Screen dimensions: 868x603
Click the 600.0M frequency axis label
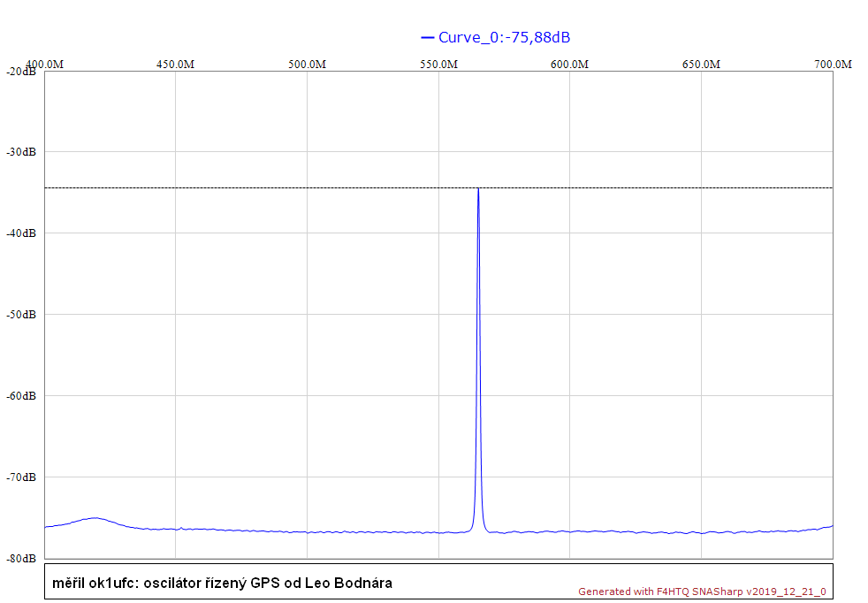(x=569, y=65)
